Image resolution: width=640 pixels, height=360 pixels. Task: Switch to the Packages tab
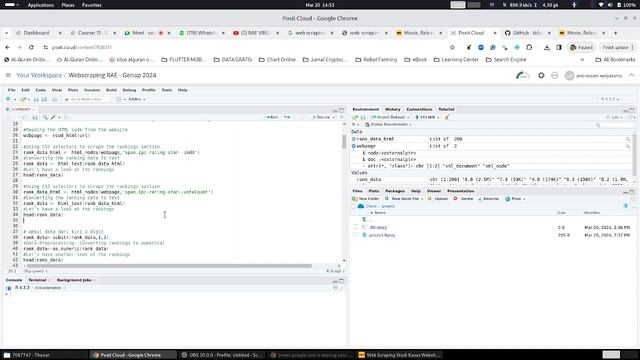[x=395, y=191]
